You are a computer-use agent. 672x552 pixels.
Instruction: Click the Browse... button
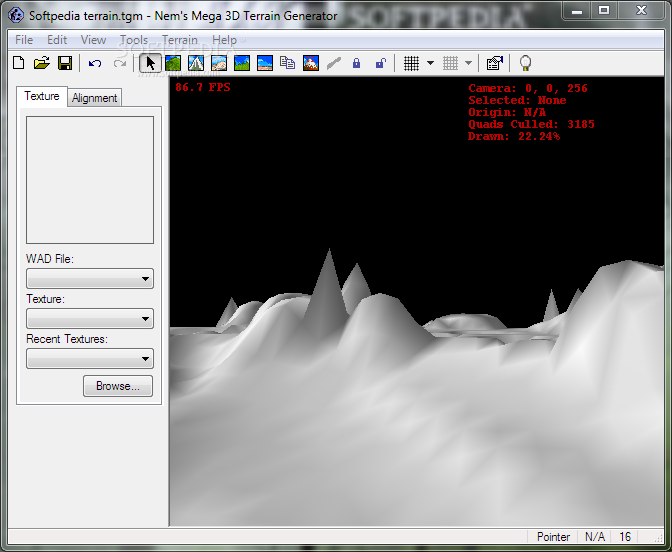[x=118, y=386]
